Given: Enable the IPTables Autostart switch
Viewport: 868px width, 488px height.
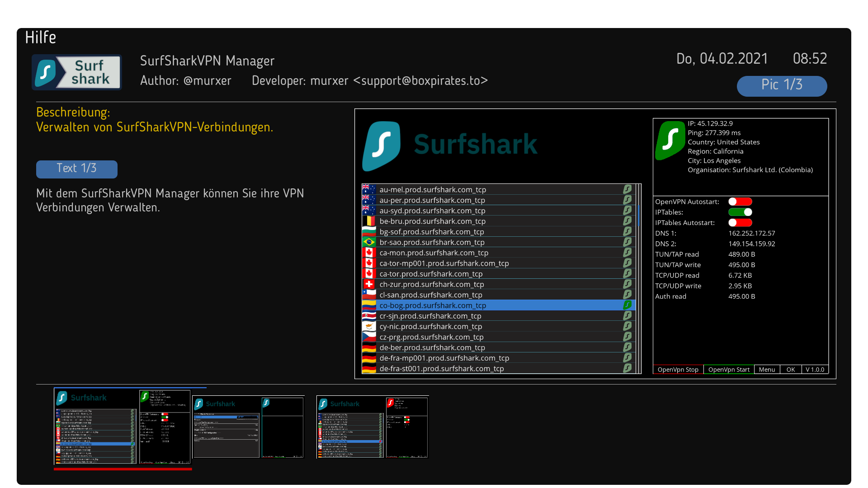Looking at the screenshot, I should [740, 223].
